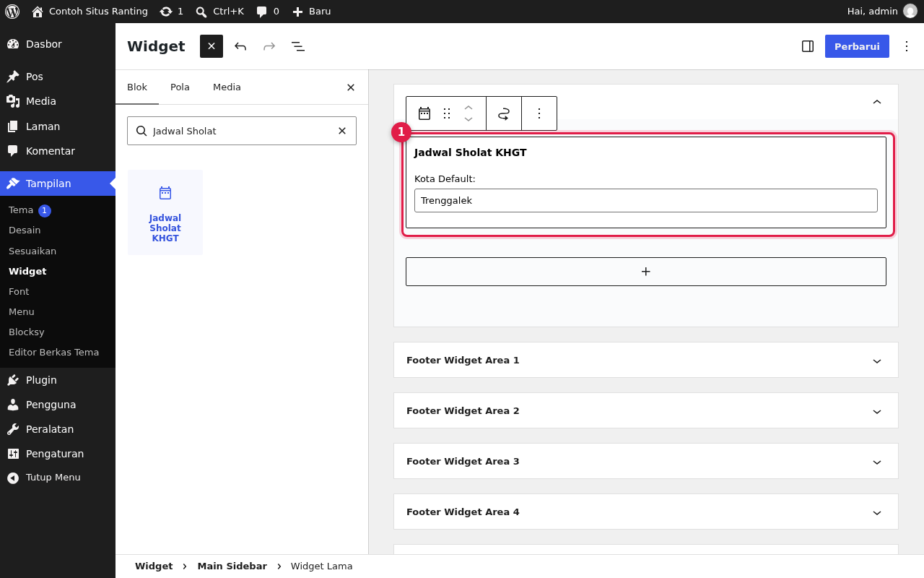The width and height of the screenshot is (924, 578).
Task: Collapse the admin menu with Tutup Menu
Action: pyautogui.click(x=58, y=478)
